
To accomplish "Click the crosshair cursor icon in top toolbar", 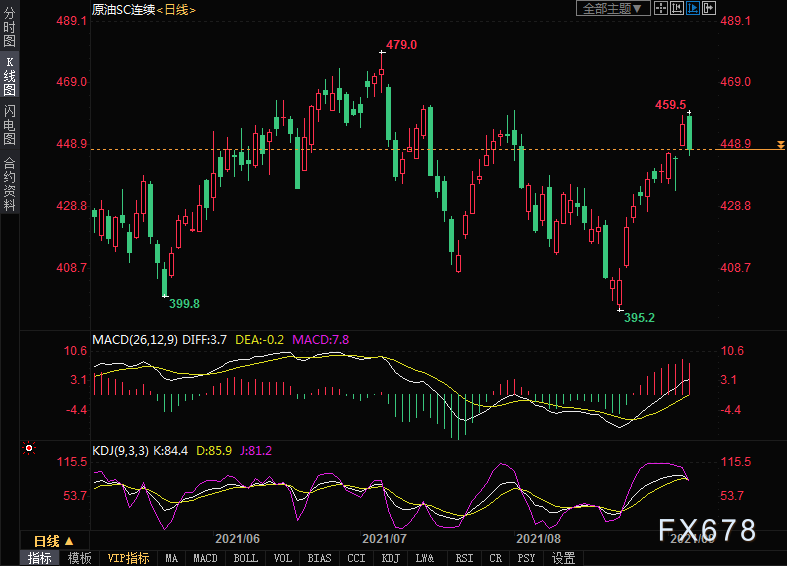I will pyautogui.click(x=662, y=8).
